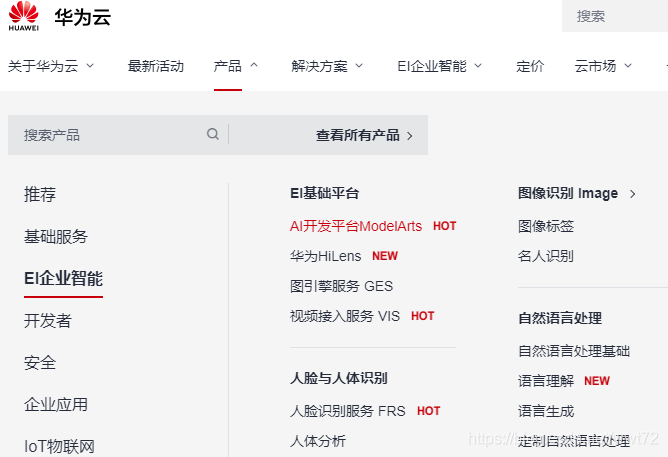Click NEW badge next to 语言理解
This screenshot has width=668, height=457.
(x=597, y=381)
